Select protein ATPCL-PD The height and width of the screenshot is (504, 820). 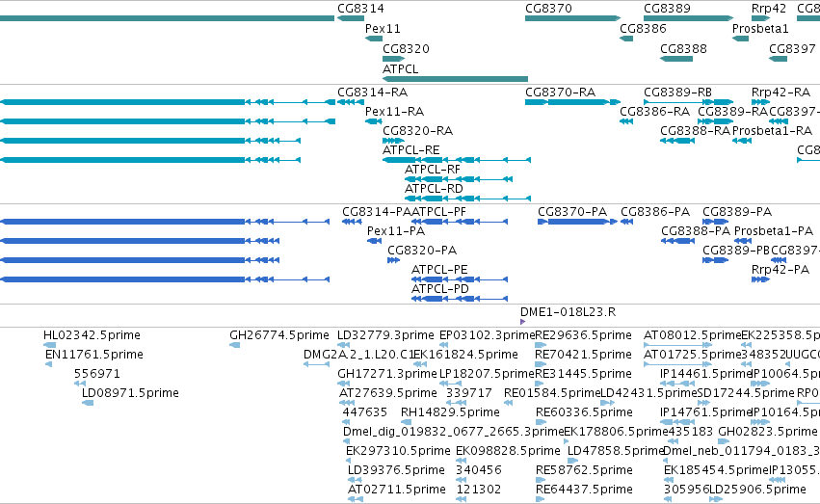point(439,290)
